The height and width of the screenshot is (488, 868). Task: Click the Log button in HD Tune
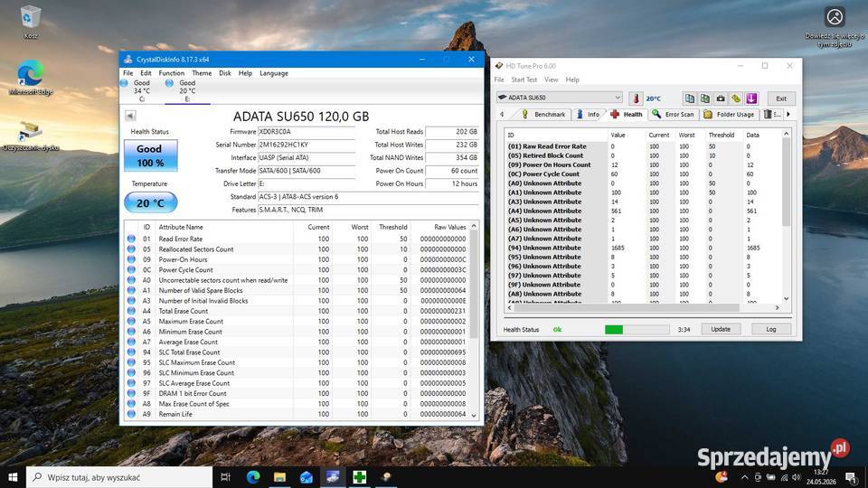771,329
